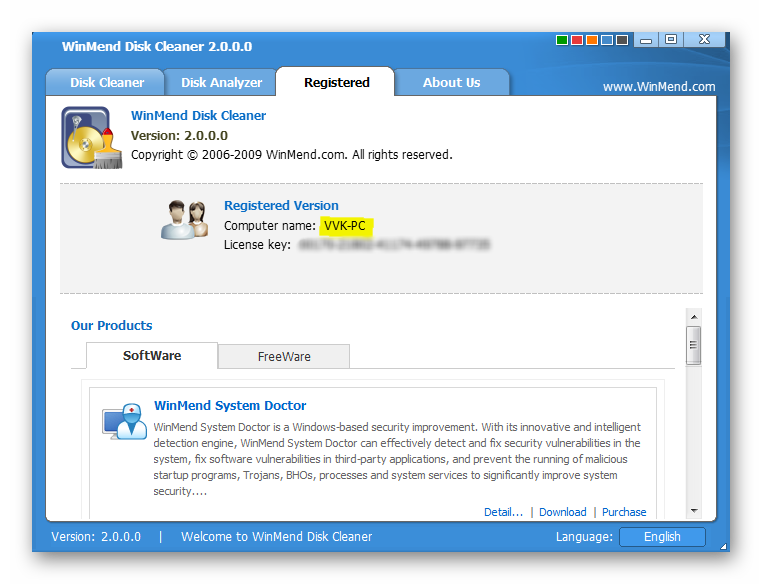Click the highlighted VVK-PC computer name
Viewport: 762px width, 584px height.
(345, 226)
